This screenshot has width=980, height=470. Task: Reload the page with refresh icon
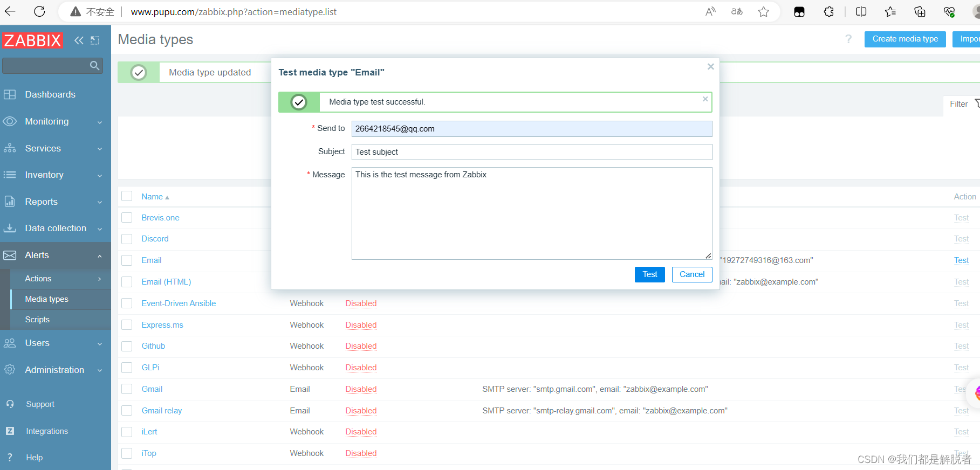[39, 11]
